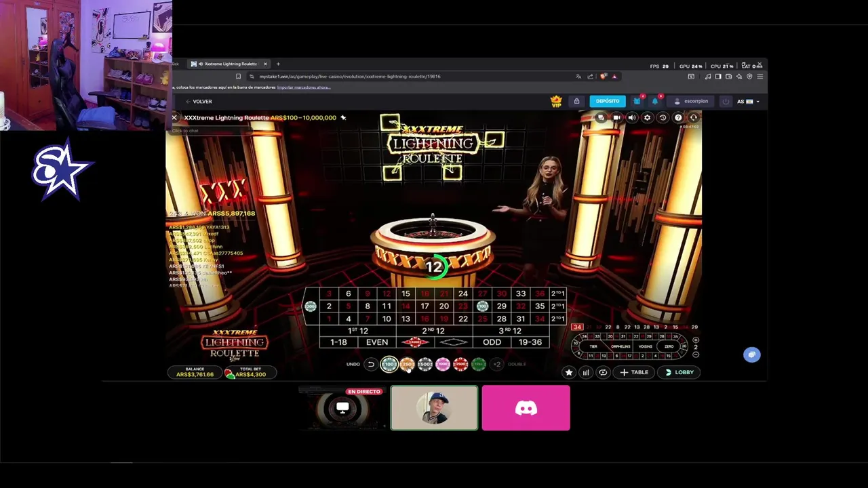Decrease racetrack neighbours with minus
Image resolution: width=868 pixels, height=488 pixels.
point(696,354)
